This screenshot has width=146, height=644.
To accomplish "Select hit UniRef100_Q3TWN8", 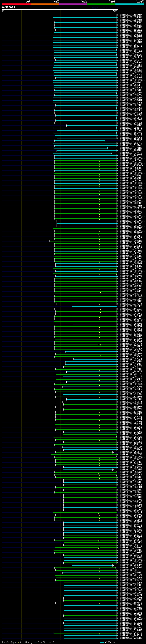I will coord(131,206).
